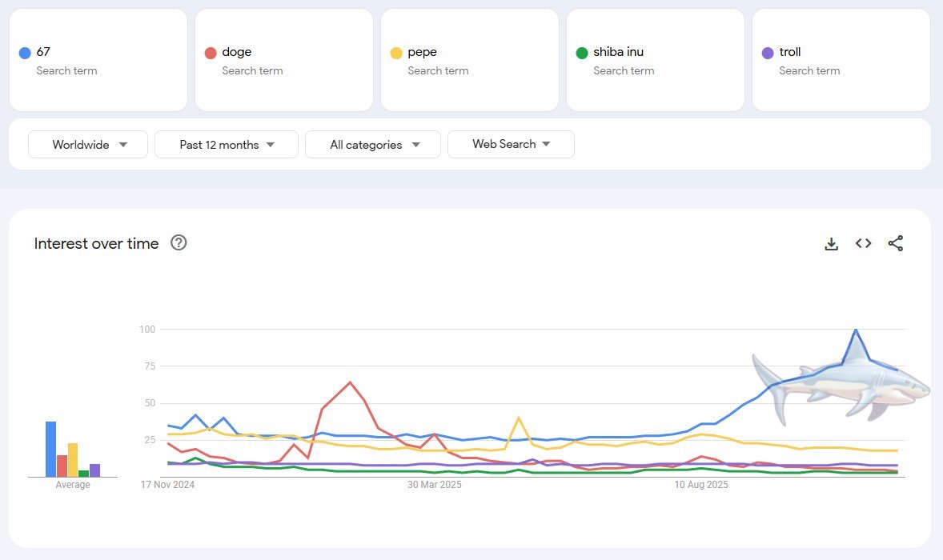The height and width of the screenshot is (560, 943).
Task: Open the All categories dropdown
Action: (372, 145)
